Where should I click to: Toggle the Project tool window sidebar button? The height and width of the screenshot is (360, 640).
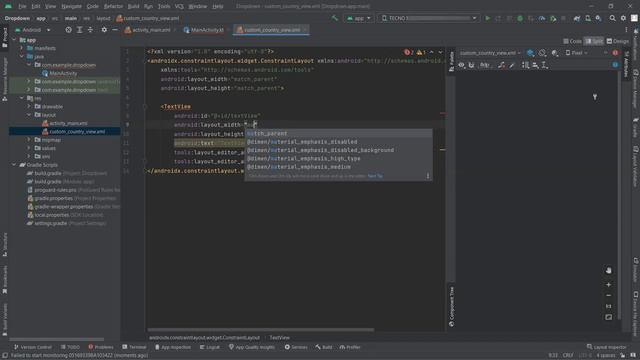point(4,38)
